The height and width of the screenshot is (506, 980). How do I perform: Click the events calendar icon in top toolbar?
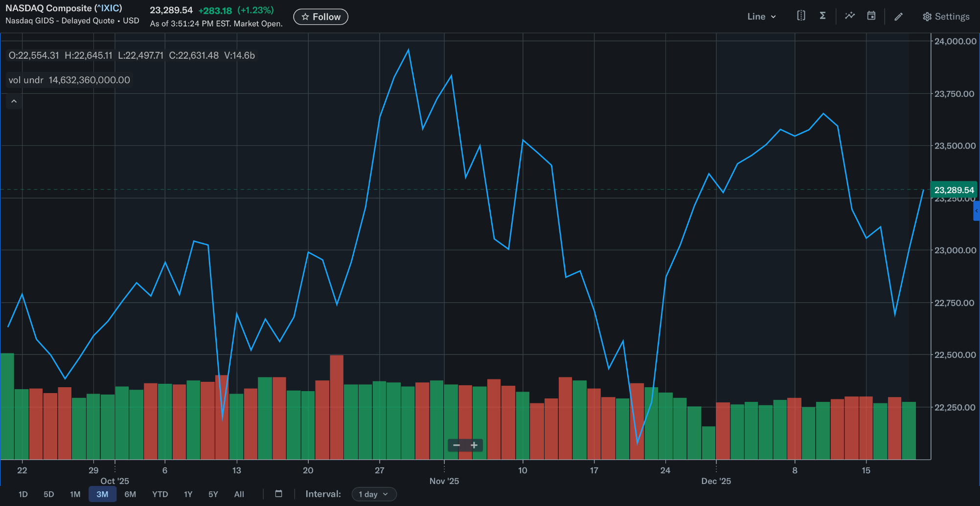871,16
